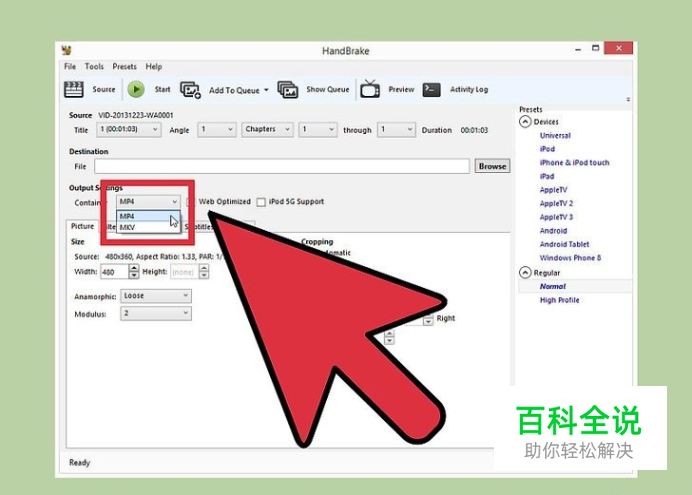
Task: Click the Add To Queue icon
Action: point(190,90)
